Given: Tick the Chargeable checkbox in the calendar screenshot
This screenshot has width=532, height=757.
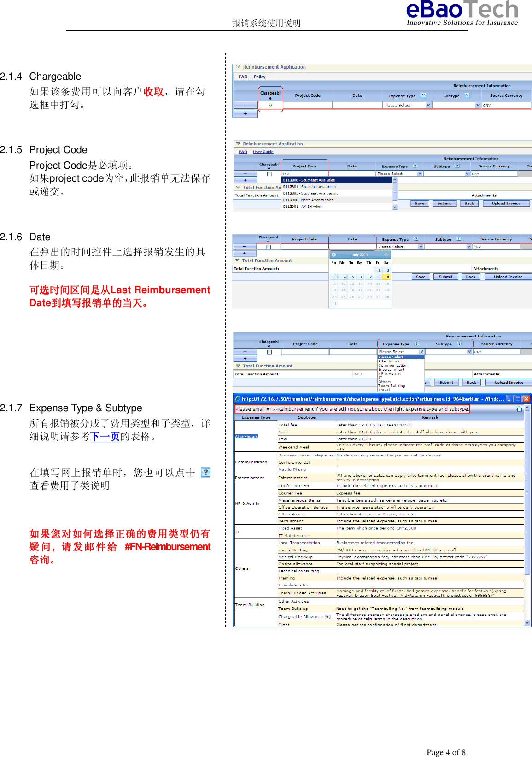Looking at the screenshot, I should (x=269, y=247).
